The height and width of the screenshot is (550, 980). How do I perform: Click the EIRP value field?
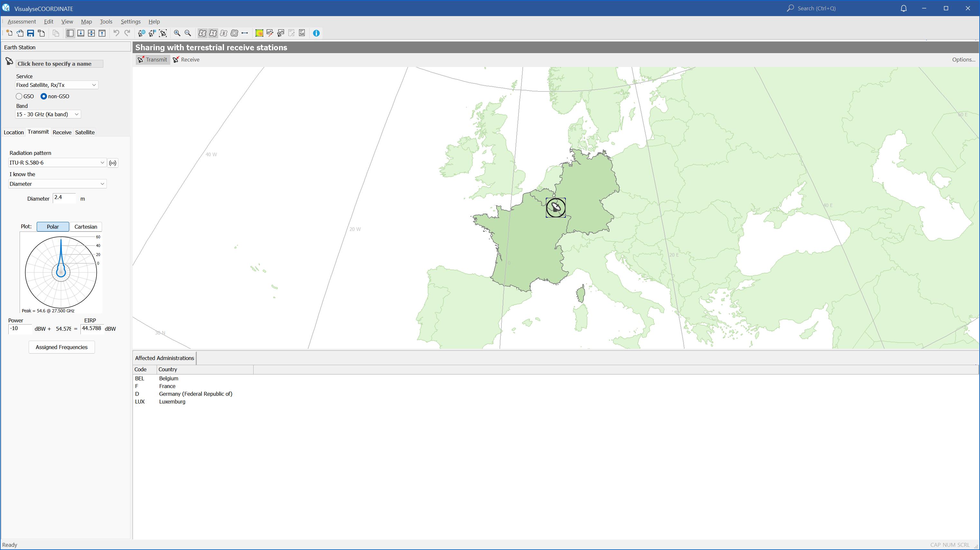92,329
